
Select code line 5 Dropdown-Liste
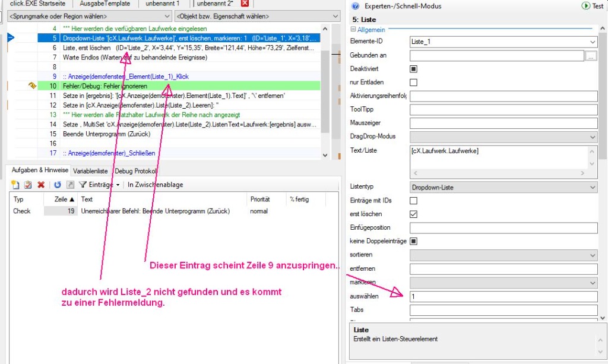[x=179, y=38]
